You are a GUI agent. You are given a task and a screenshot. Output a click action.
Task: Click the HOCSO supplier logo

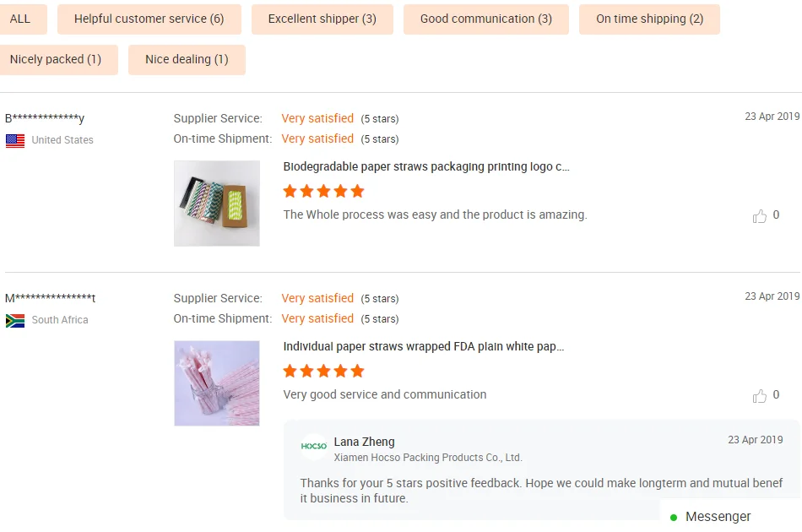click(314, 447)
